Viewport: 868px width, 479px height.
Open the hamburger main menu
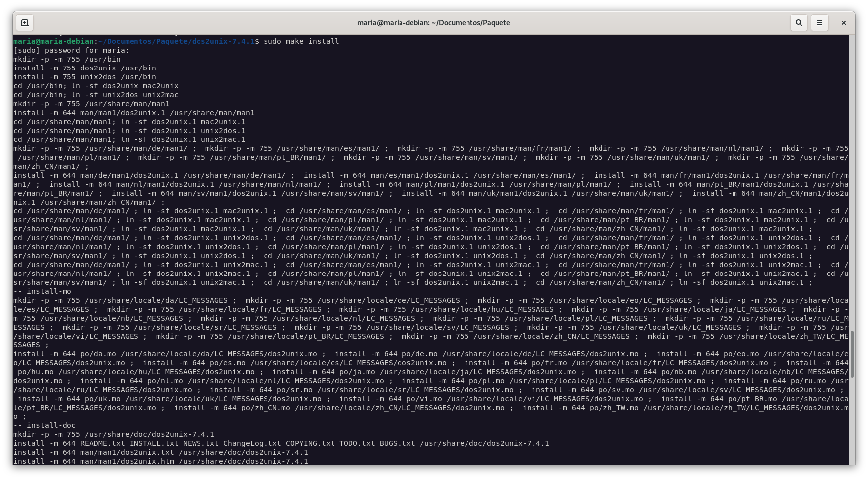(820, 23)
